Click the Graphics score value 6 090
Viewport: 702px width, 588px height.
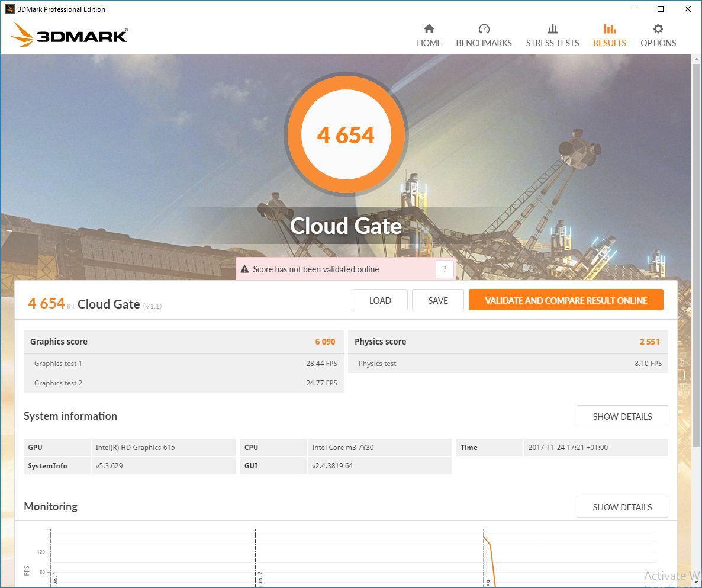tap(325, 342)
